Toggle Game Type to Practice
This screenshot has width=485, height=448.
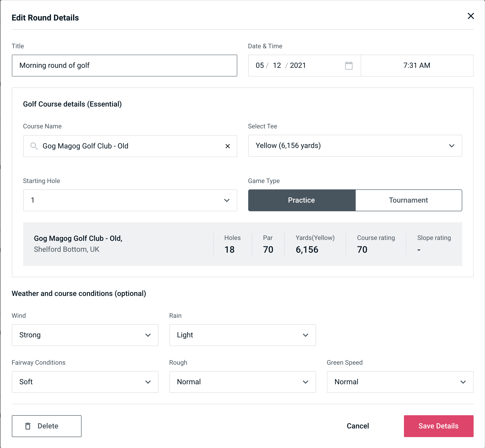[x=301, y=200]
